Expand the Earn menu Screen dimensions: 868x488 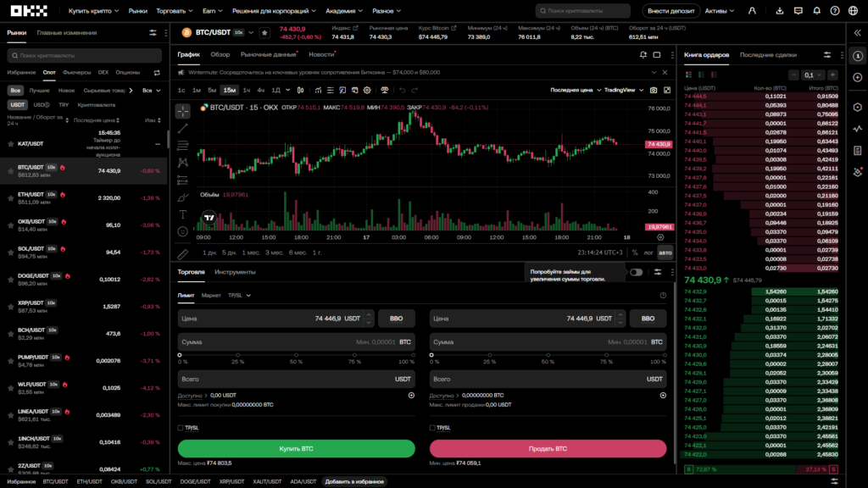(x=212, y=10)
